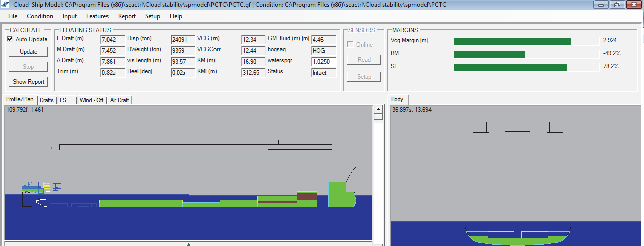The height and width of the screenshot is (246, 644).
Task: Click the BM margin bar
Action: click(x=526, y=54)
